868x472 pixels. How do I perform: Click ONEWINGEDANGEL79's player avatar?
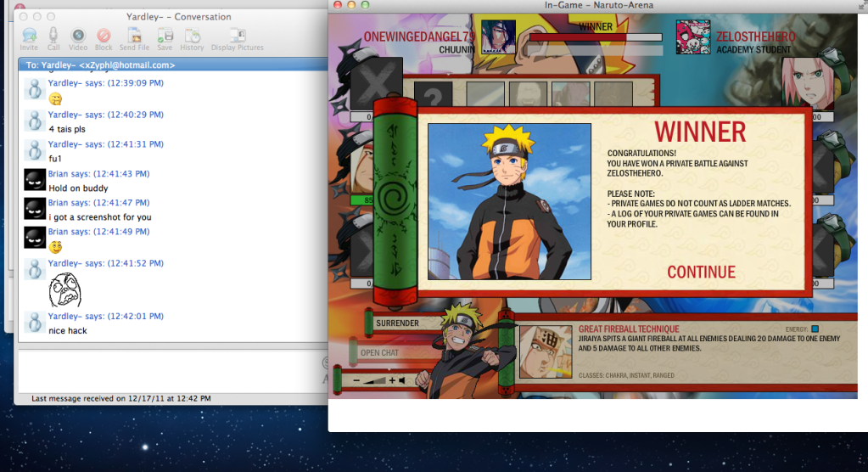[498, 37]
